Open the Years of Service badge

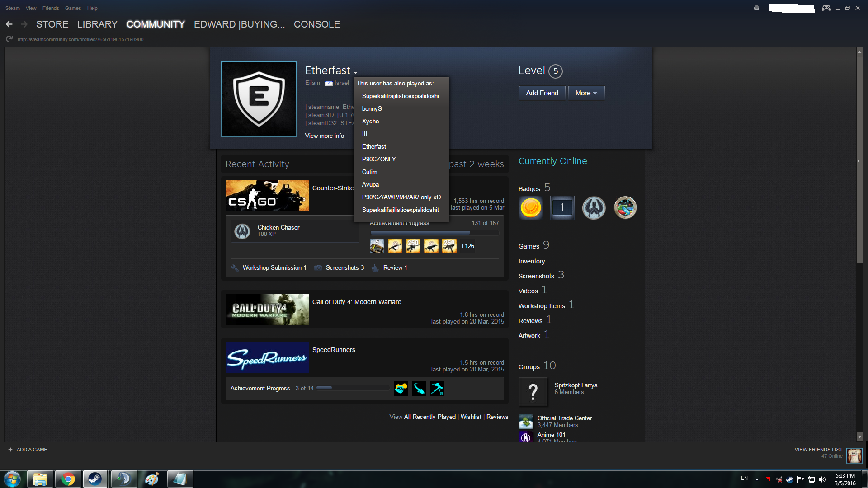pyautogui.click(x=562, y=208)
